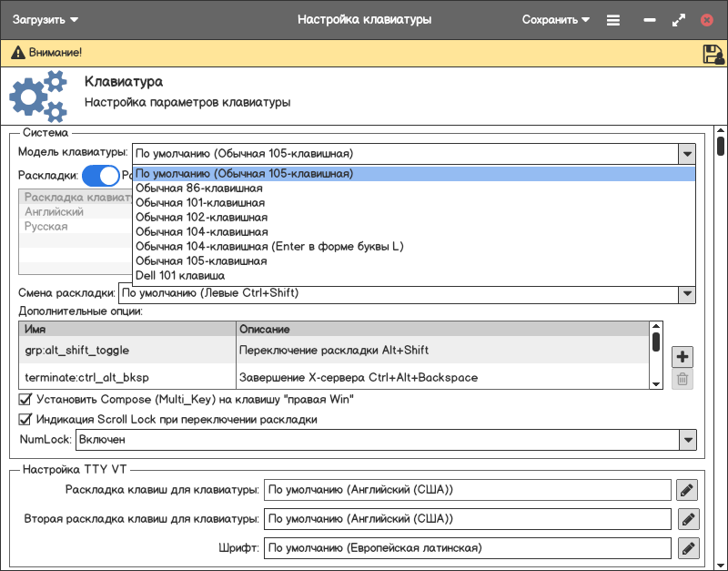
Task: Click the pencil icon next to Шрифт
Action: coord(687,548)
